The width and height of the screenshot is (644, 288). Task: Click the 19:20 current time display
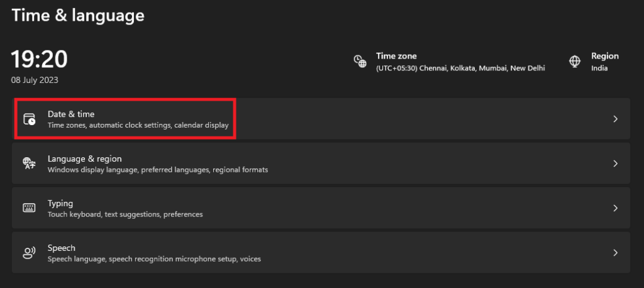click(x=39, y=60)
